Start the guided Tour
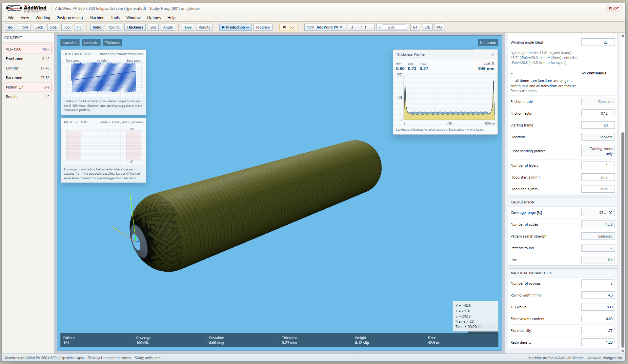The width and height of the screenshot is (628, 364). [x=288, y=27]
